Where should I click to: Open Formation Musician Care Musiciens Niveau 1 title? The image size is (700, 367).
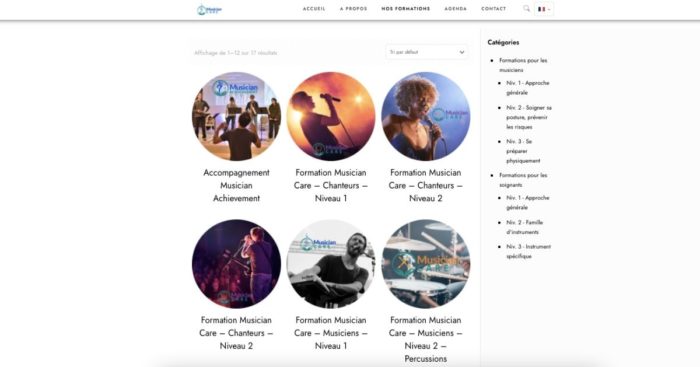[x=331, y=333]
